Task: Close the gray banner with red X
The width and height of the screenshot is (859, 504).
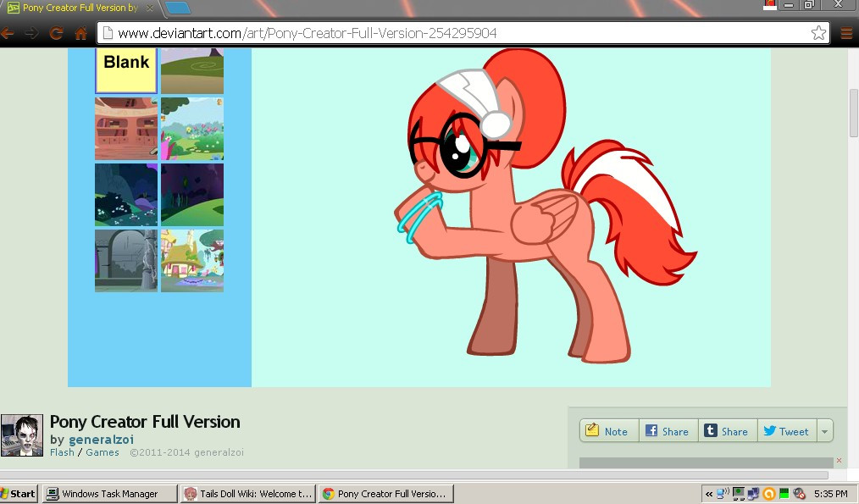Action: 839,461
